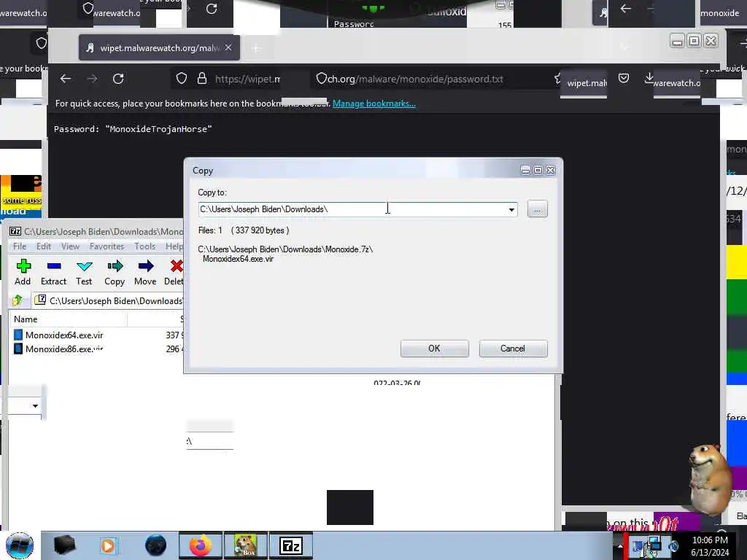
Task: Go up one folder level in 7-Zip
Action: click(x=18, y=300)
